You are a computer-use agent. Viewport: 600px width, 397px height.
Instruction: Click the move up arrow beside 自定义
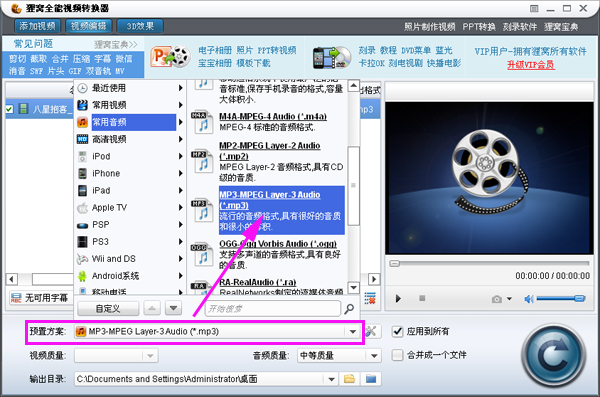[x=152, y=308]
